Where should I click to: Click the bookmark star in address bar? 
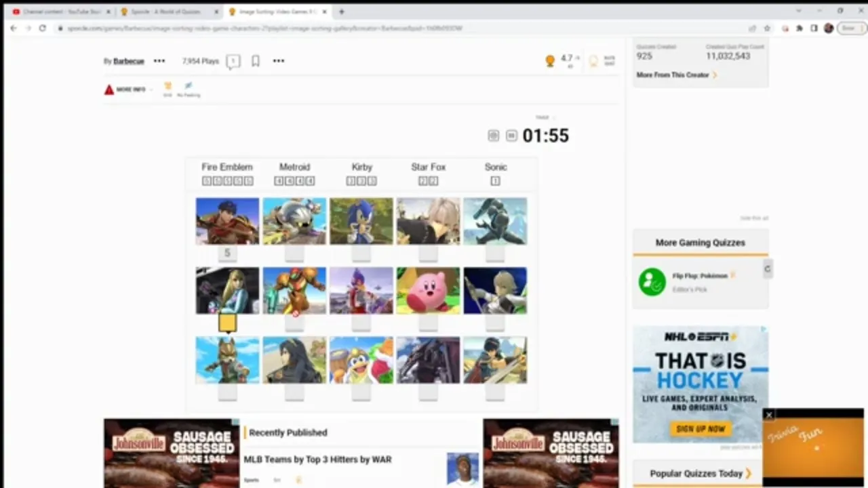pos(767,28)
